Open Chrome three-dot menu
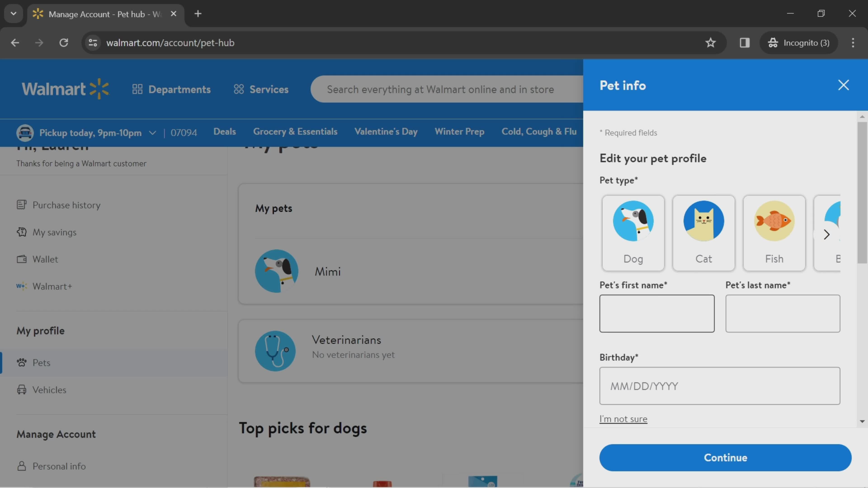868x488 pixels. (853, 43)
